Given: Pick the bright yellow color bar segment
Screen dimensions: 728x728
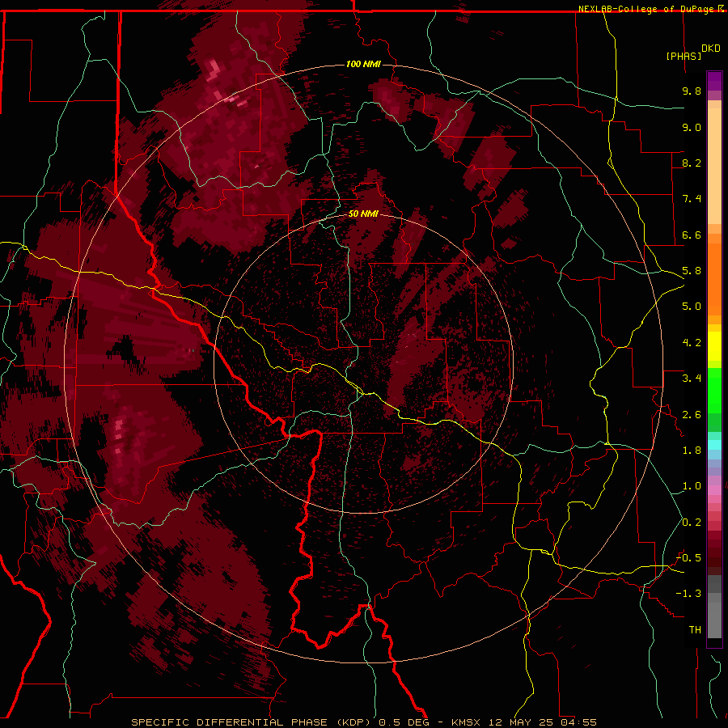Looking at the screenshot, I should 714,346.
